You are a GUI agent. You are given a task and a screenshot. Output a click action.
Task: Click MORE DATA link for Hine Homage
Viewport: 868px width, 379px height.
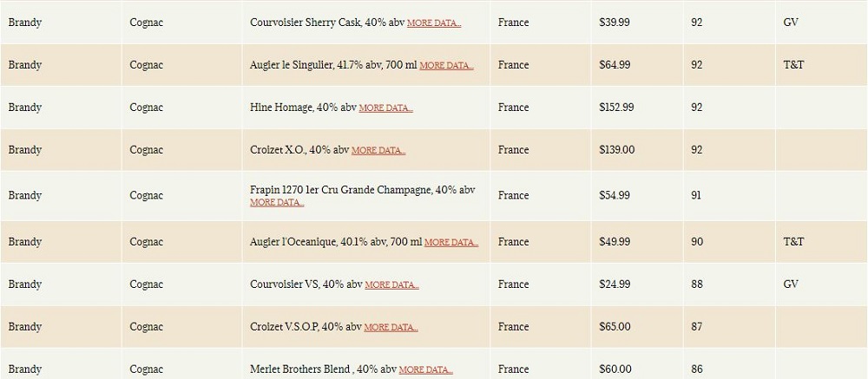(x=386, y=108)
